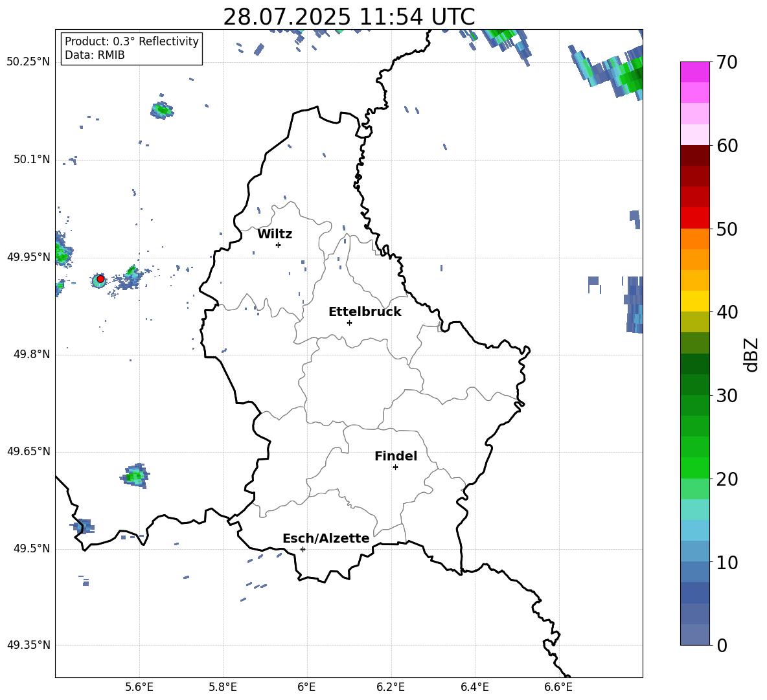Image resolution: width=767 pixels, height=700 pixels.
Task: Click the colorbar tick label 30
Action: pos(727,396)
